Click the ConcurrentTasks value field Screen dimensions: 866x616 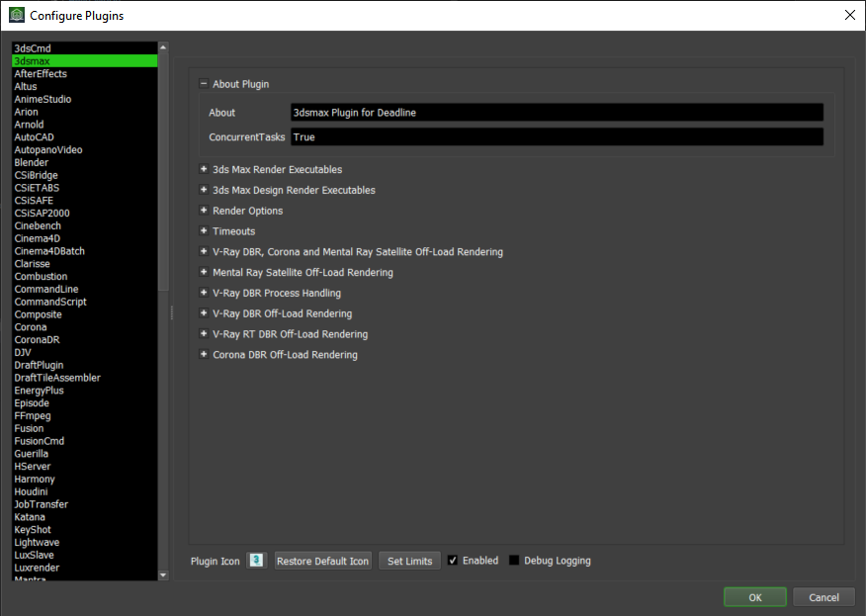[557, 137]
